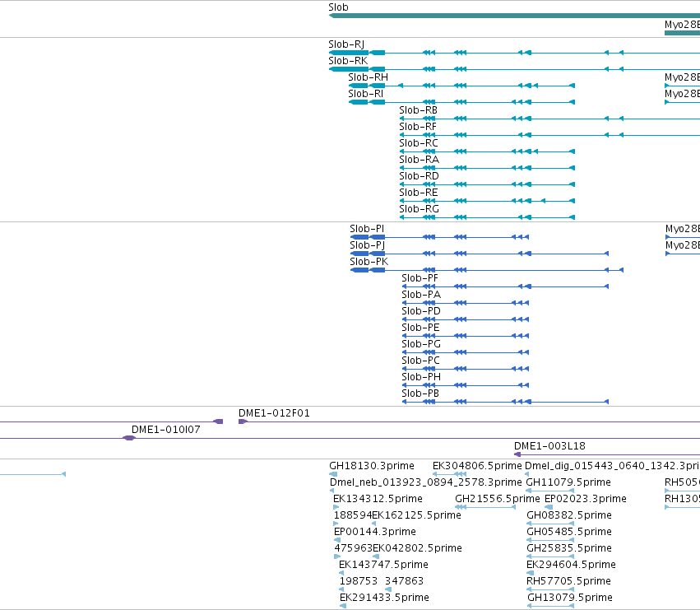The image size is (700, 610).
Task: Click the Slob-RG transcript label
Action: click(x=419, y=209)
